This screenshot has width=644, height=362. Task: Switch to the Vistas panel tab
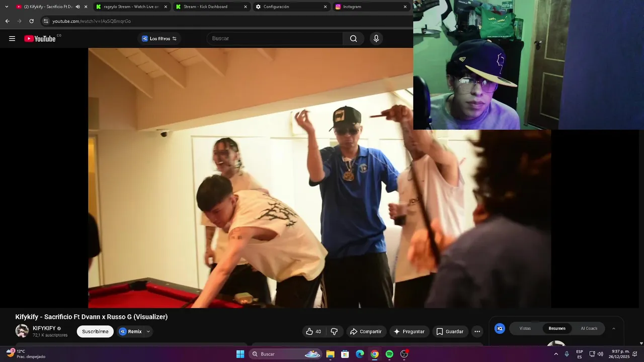click(x=525, y=328)
